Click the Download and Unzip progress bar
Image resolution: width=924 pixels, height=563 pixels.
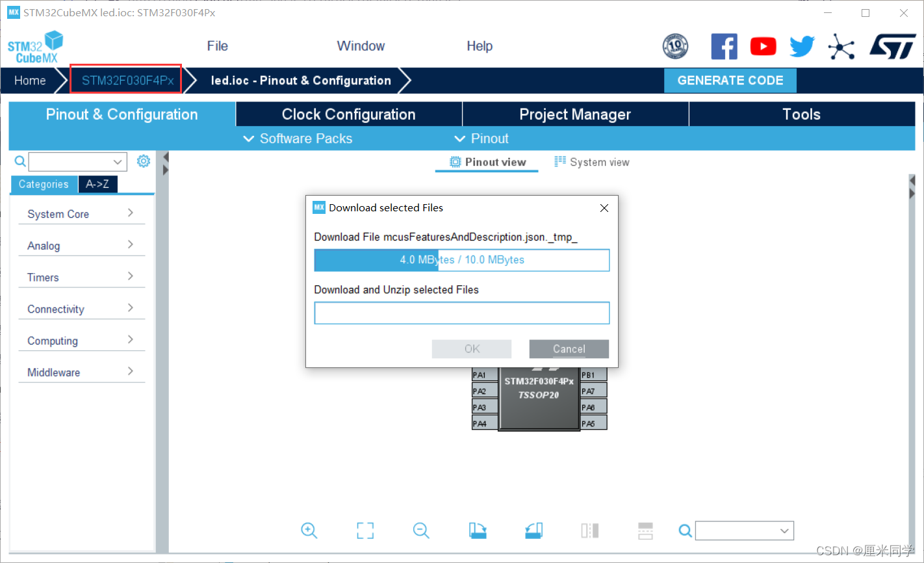(x=462, y=313)
